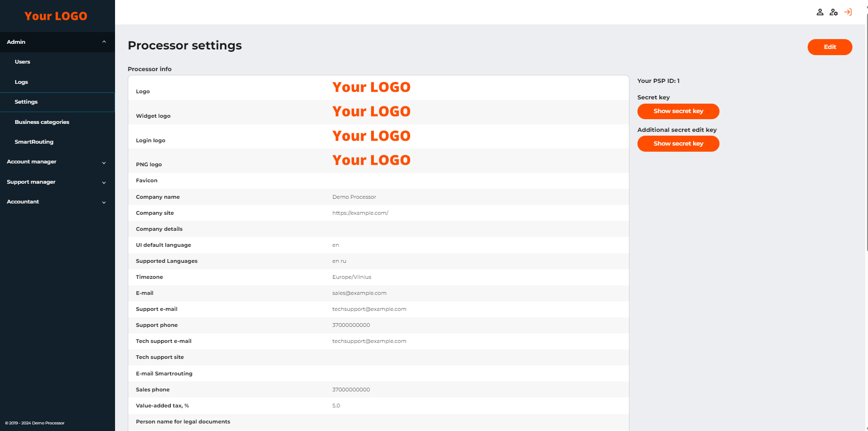Viewport: 868px width, 431px height.
Task: Click the Login logo image
Action: point(371,136)
